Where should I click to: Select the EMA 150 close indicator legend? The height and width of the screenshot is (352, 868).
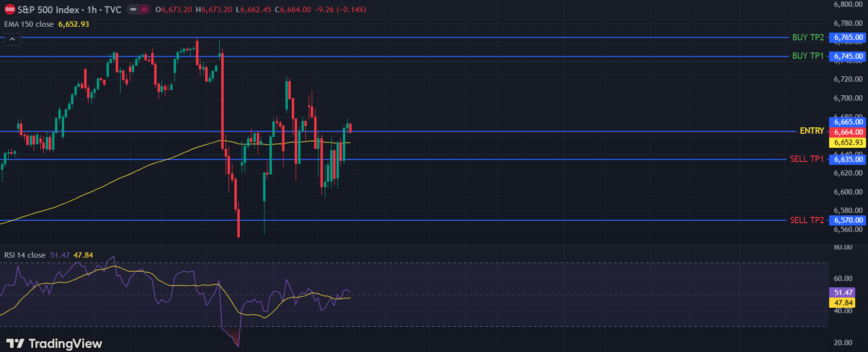point(29,24)
